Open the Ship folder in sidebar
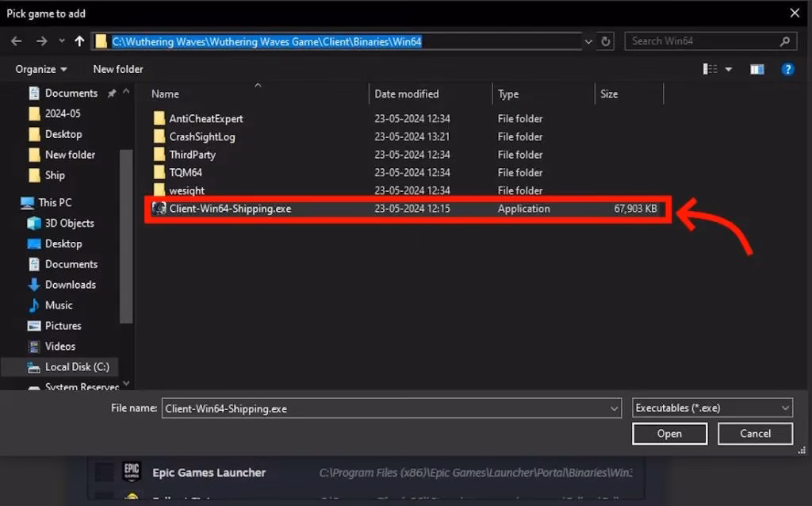The height and width of the screenshot is (506, 812). coord(47,175)
